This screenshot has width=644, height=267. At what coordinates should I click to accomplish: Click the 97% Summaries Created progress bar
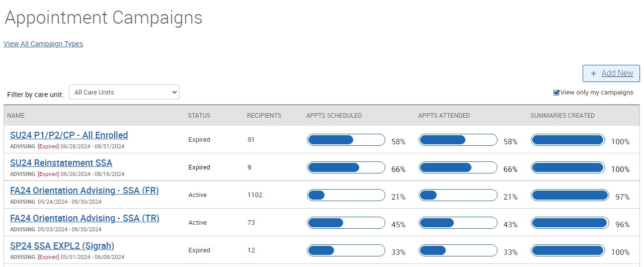[570, 195]
